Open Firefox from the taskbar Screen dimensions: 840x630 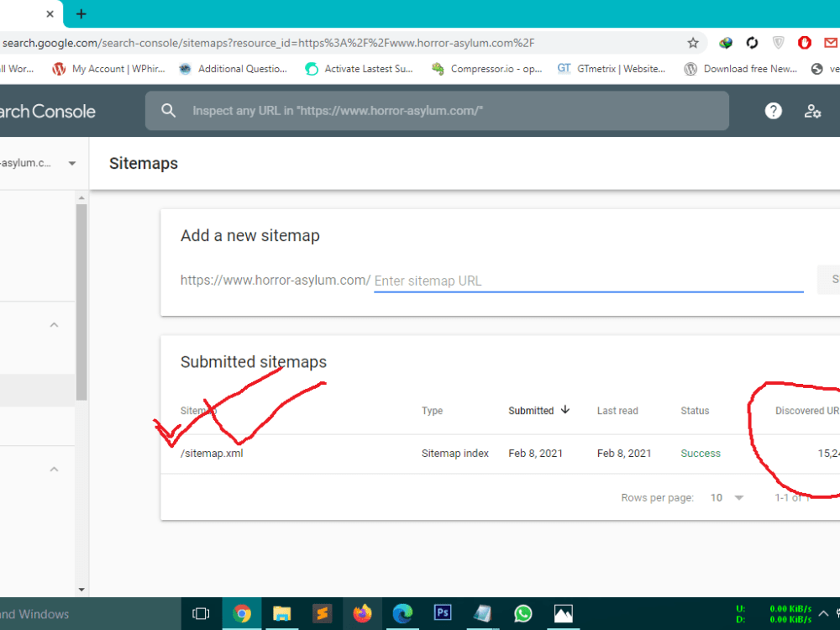tap(362, 613)
